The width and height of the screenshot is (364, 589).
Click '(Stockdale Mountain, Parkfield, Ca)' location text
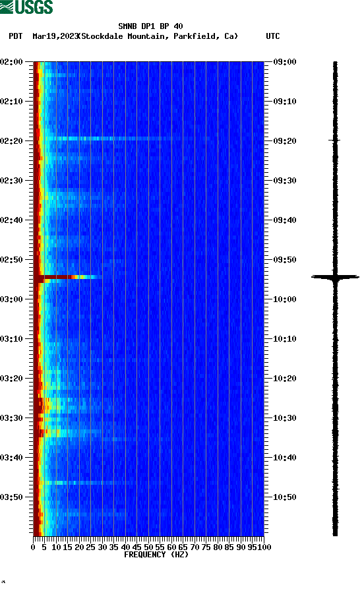click(x=158, y=36)
